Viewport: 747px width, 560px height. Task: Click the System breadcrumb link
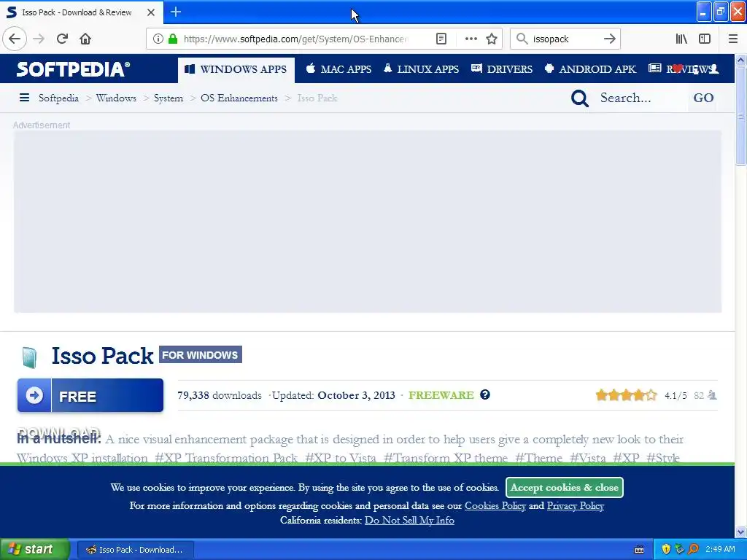coord(169,98)
